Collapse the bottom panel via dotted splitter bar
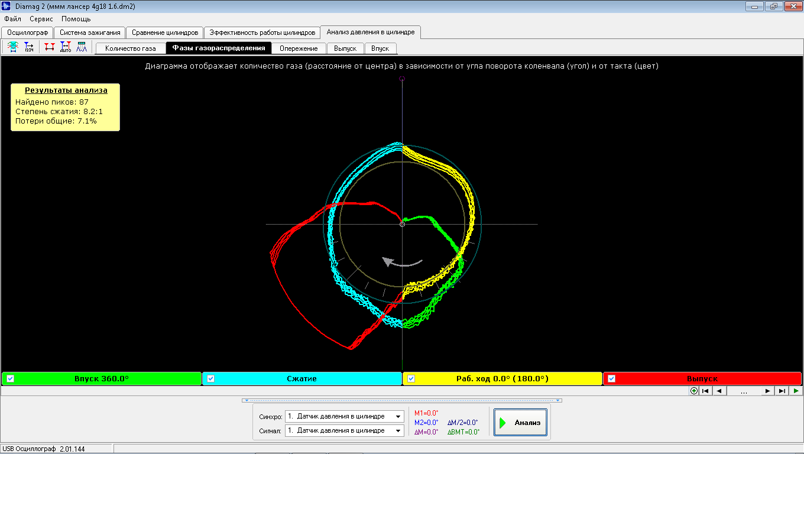This screenshot has height=532, width=804. [x=402, y=400]
